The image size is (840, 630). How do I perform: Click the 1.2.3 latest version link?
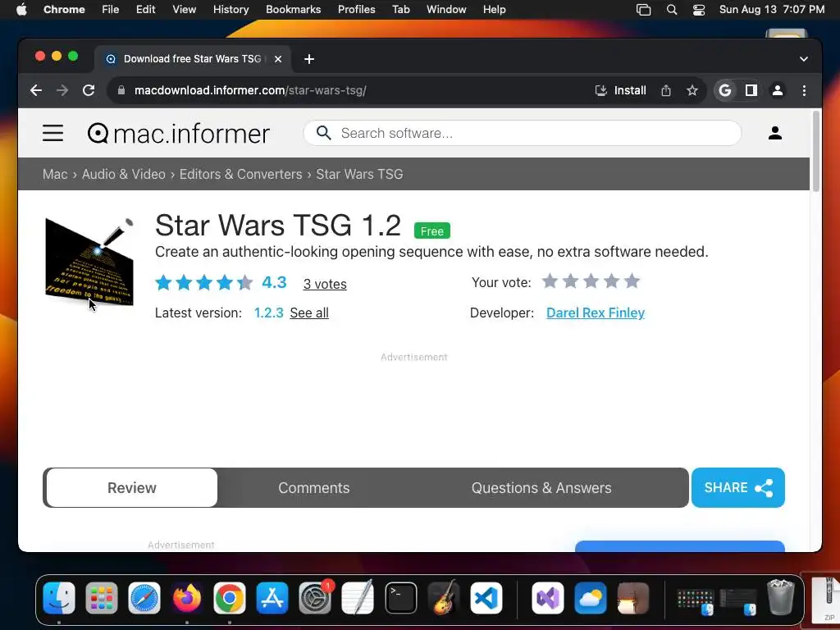pos(268,313)
